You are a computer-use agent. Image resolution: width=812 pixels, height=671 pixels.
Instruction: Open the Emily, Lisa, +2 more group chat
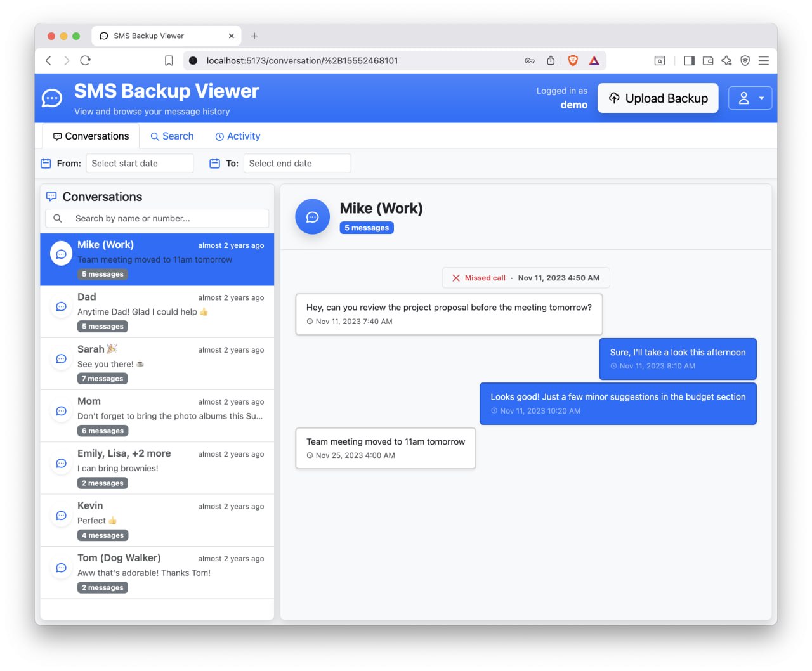[x=157, y=467]
